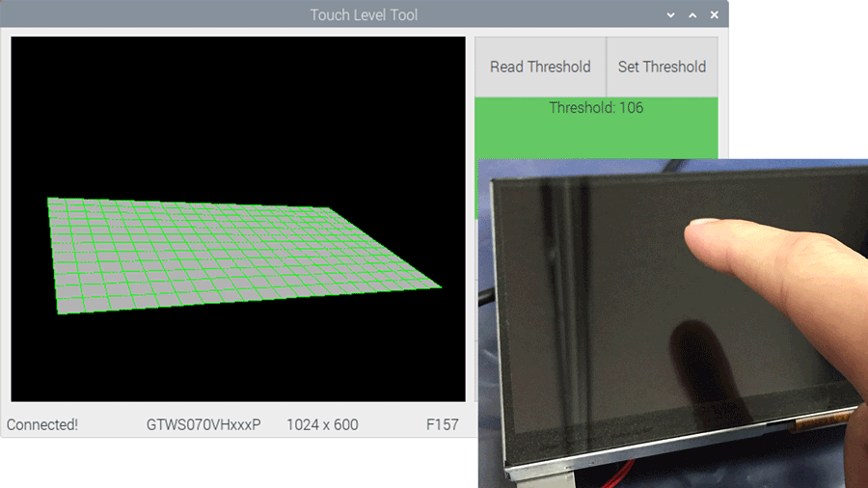Select the GTWS070VHxxxP device model text
868x488 pixels.
click(203, 424)
